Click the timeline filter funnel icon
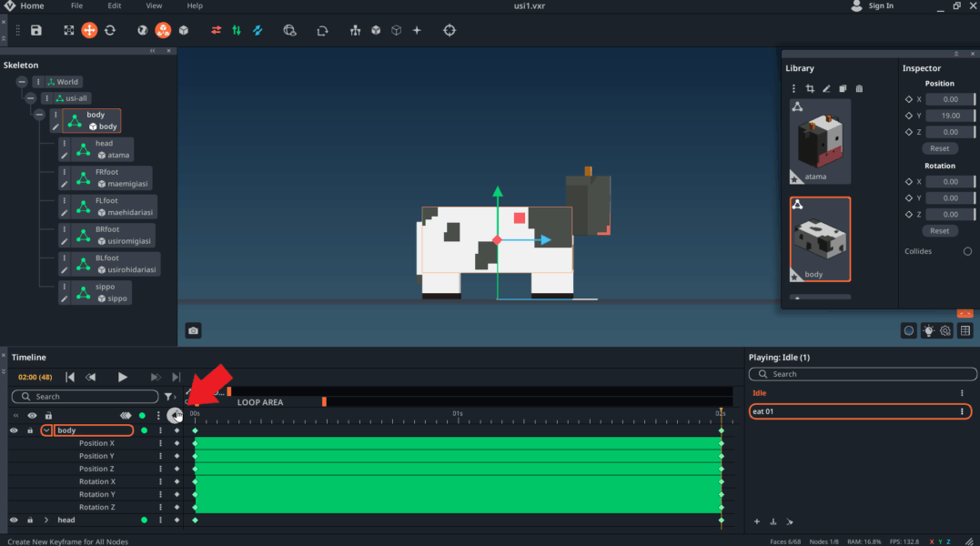This screenshot has width=980, height=546. [x=168, y=397]
